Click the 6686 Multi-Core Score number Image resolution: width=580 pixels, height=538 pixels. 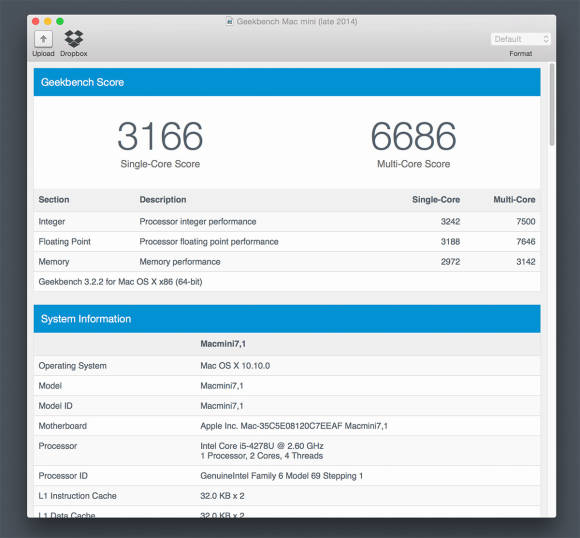pos(414,136)
